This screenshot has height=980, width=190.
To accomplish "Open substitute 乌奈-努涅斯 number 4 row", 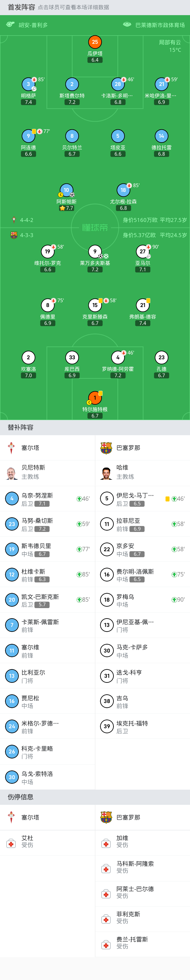I will tap(47, 499).
